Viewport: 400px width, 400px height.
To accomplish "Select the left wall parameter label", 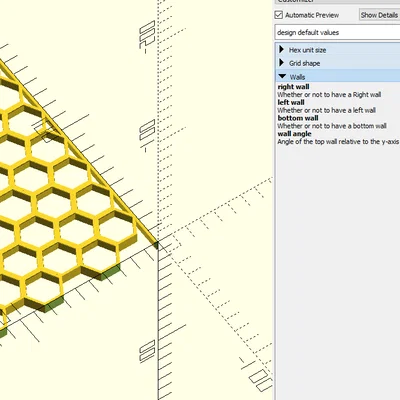I will [x=291, y=103].
